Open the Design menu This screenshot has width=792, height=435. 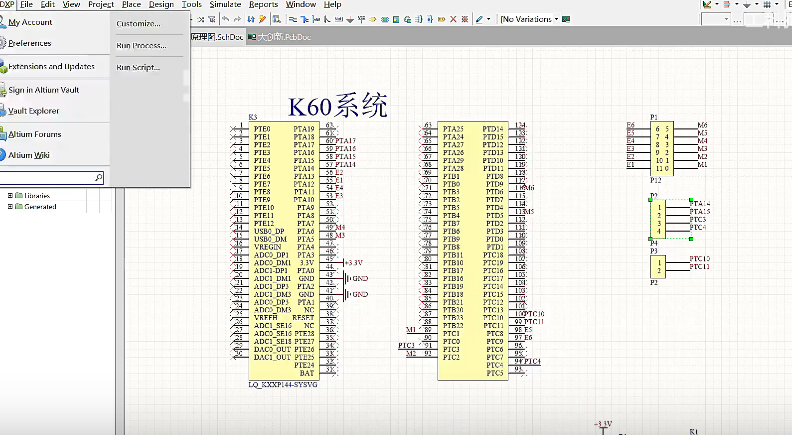[x=161, y=4]
